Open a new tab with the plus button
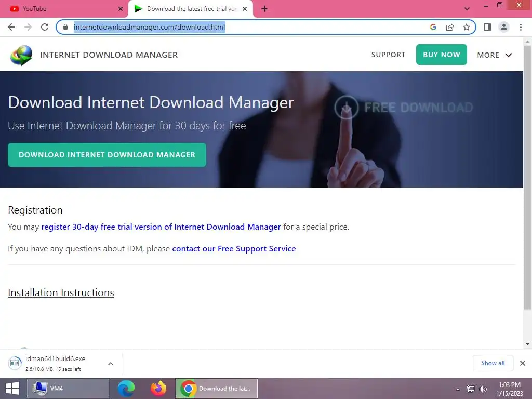This screenshot has height=399, width=532. pyautogui.click(x=264, y=9)
